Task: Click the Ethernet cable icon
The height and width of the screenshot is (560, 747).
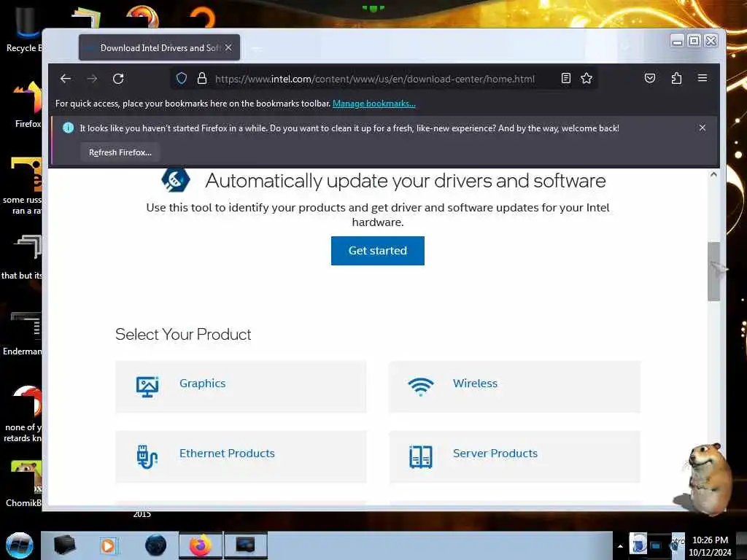Action: pyautogui.click(x=147, y=457)
